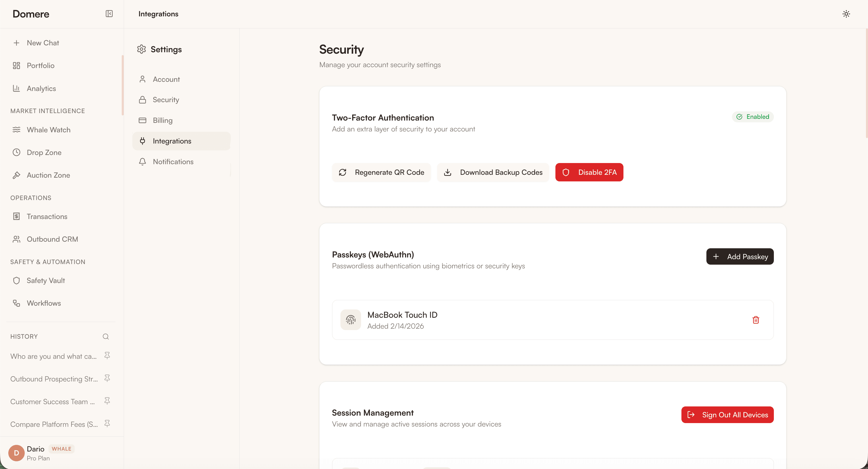Unpin the 'Customer Success Team' conversation
This screenshot has width=868, height=469.
click(x=107, y=401)
